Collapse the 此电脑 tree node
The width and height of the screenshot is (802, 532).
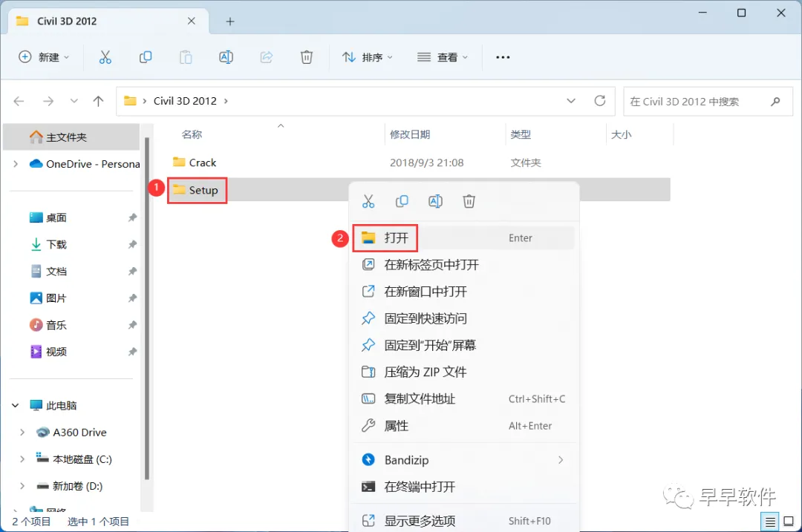click(16, 406)
